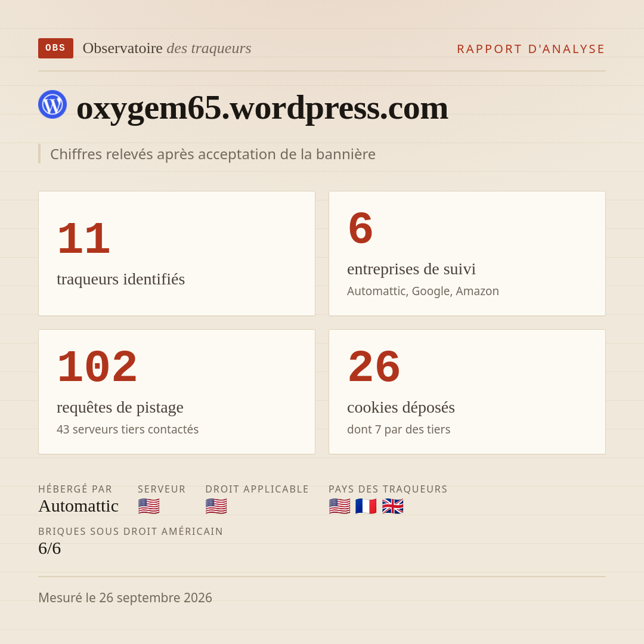644x644 pixels.
Task: Click '43 serveurs tiers contactés' text
Action: point(128,429)
